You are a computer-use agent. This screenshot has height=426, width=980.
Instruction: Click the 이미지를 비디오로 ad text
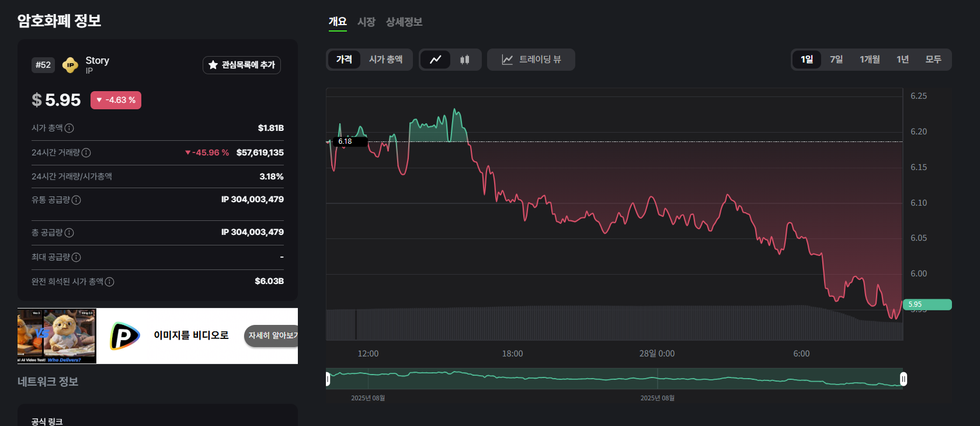coord(191,335)
